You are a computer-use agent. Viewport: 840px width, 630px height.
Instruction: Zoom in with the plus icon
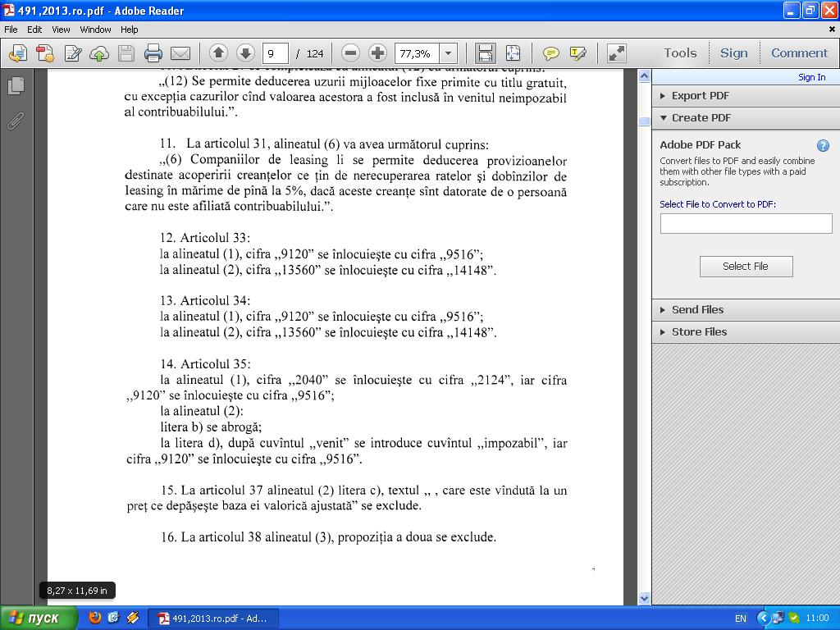click(x=377, y=53)
